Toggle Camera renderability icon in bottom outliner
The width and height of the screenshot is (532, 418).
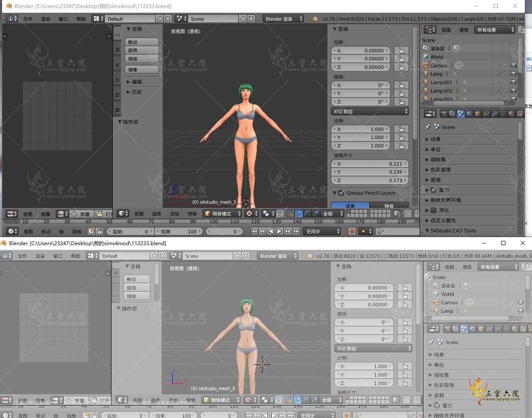tap(521, 303)
